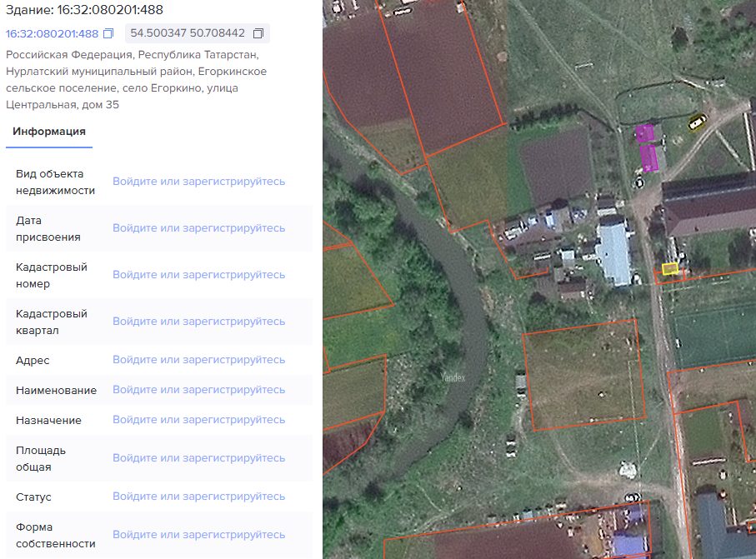Click the heading Здание: 16:32:080201:488

pos(84,10)
